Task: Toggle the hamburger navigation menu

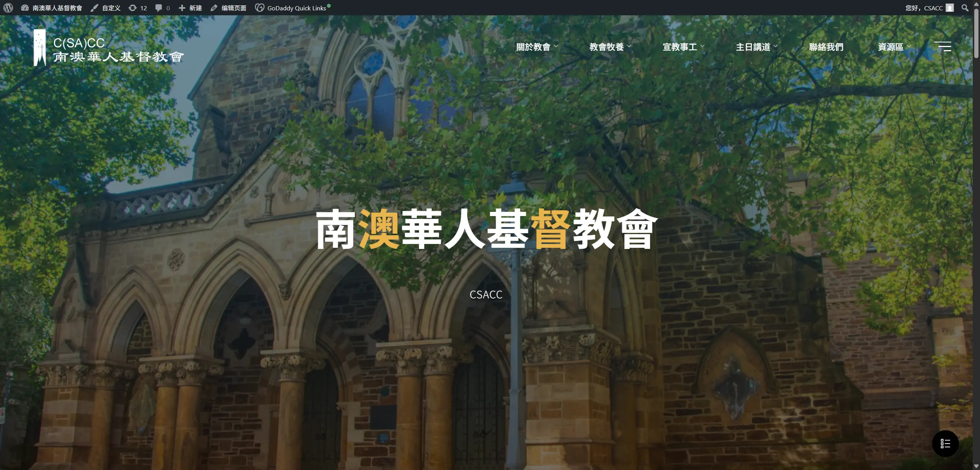Action: [x=943, y=46]
